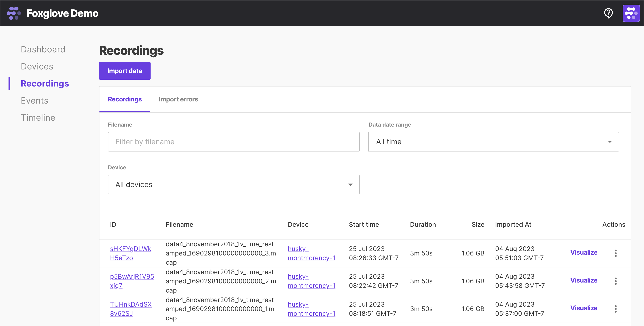Image resolution: width=644 pixels, height=326 pixels.
Task: Switch to Import errors tab
Action: [178, 99]
